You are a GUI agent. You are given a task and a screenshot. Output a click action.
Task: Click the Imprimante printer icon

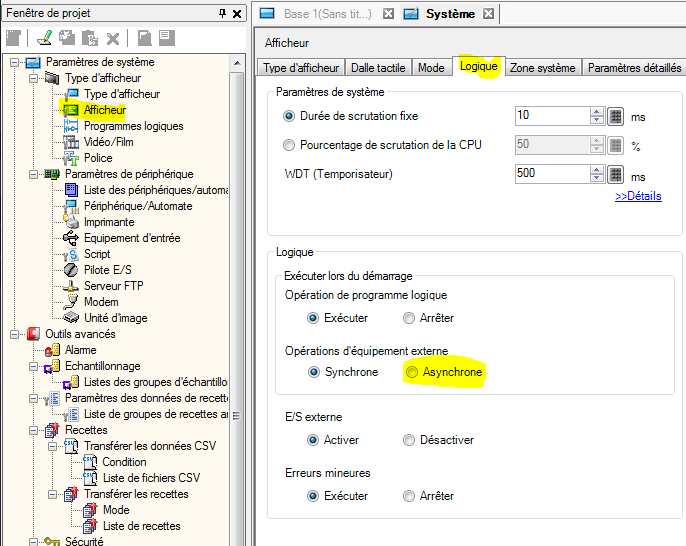pos(70,222)
